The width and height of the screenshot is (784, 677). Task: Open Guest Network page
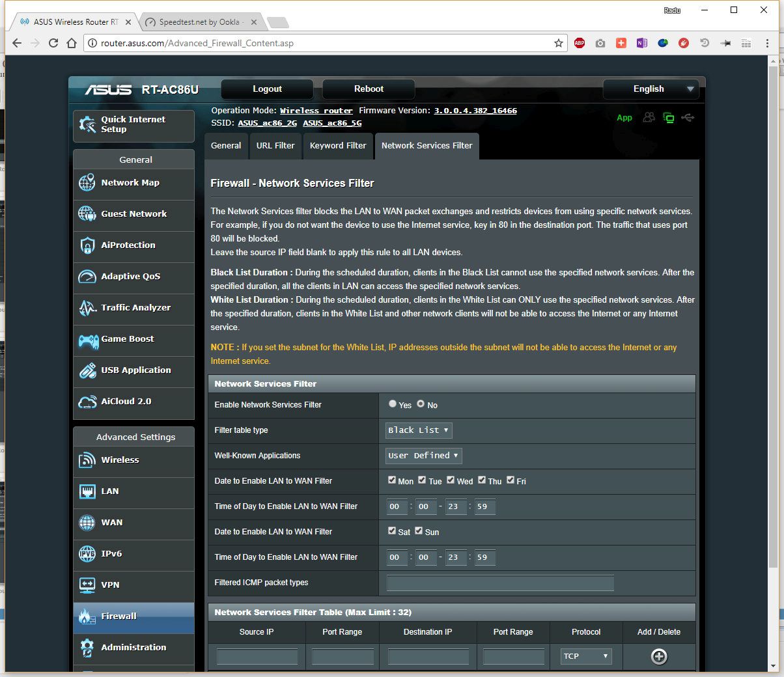click(x=133, y=214)
